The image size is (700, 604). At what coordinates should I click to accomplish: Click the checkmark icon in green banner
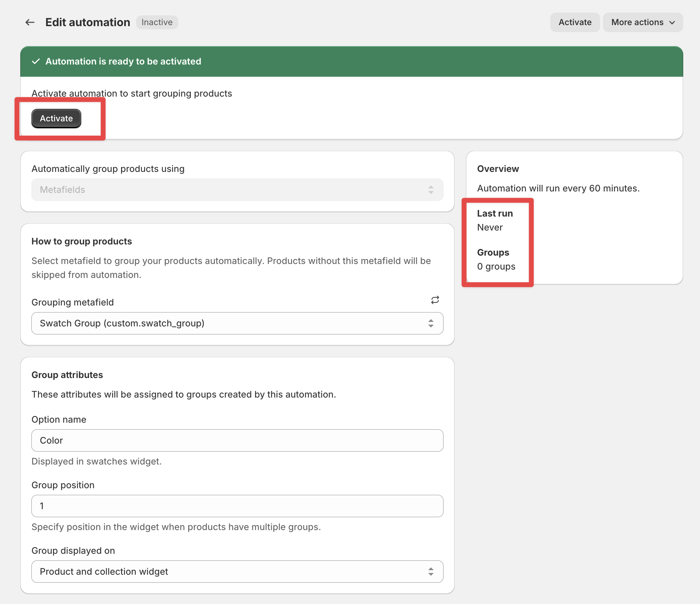tap(36, 61)
